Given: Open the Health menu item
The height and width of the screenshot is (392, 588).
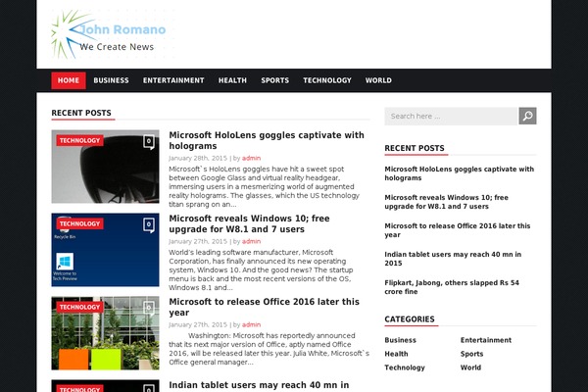Looking at the screenshot, I should (232, 80).
